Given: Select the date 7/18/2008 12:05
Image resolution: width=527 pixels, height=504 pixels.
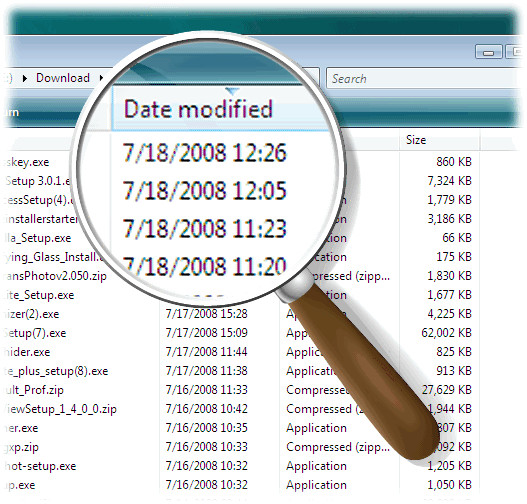Looking at the screenshot, I should tap(204, 191).
